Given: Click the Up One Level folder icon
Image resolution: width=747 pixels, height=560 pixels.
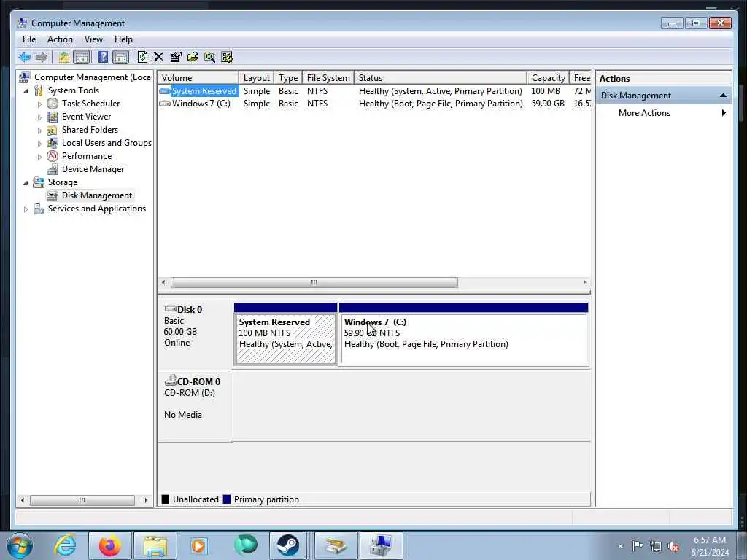Looking at the screenshot, I should (x=64, y=58).
